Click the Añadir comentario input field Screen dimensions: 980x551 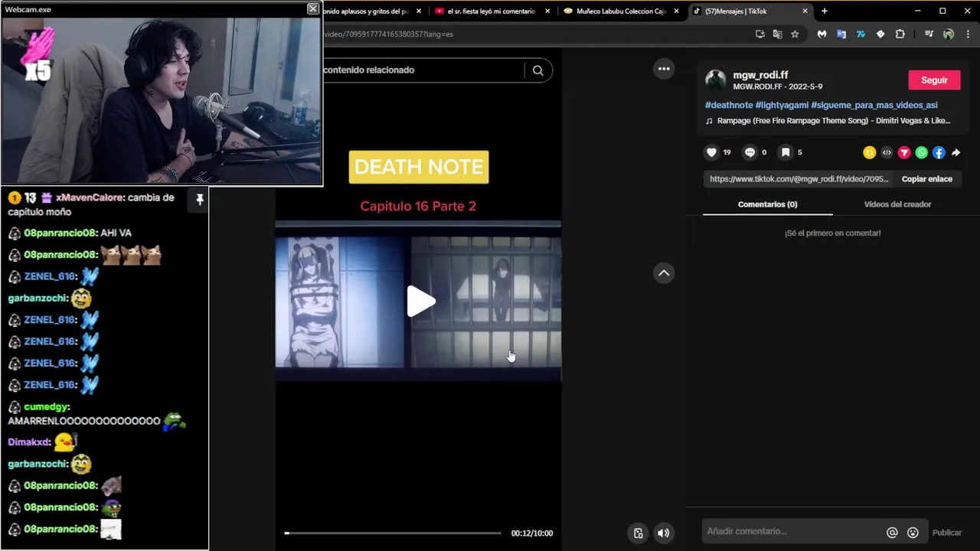pyautogui.click(x=792, y=531)
